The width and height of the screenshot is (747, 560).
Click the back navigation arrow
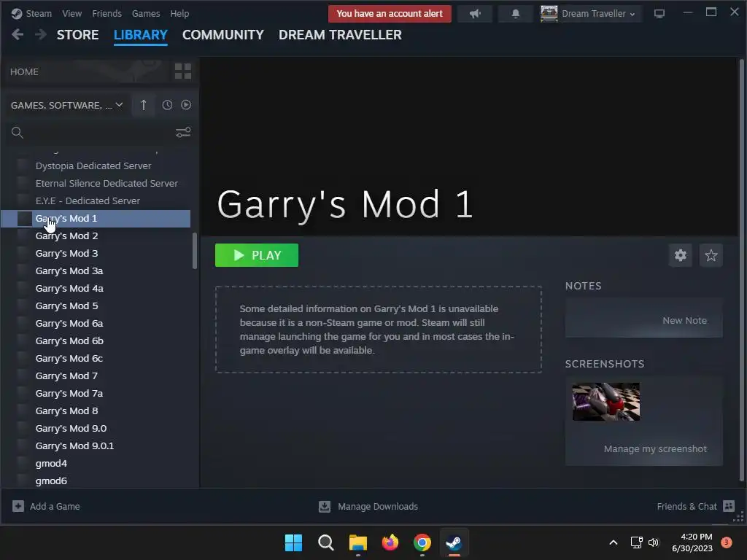click(18, 34)
